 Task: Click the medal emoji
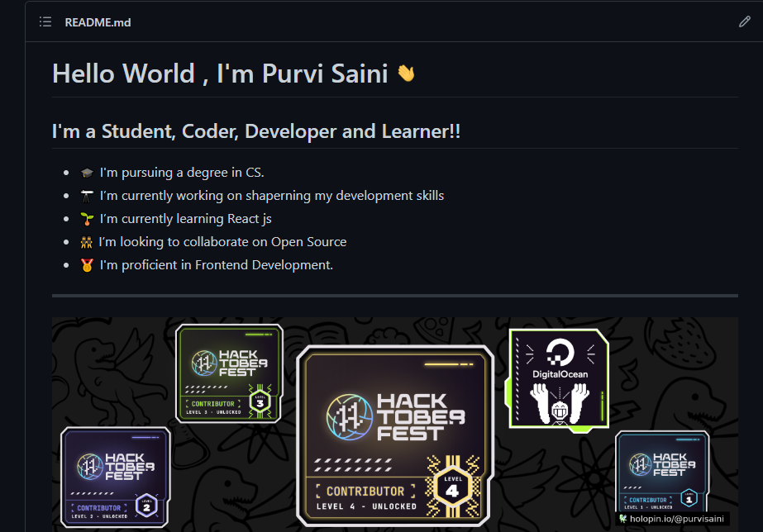point(87,265)
